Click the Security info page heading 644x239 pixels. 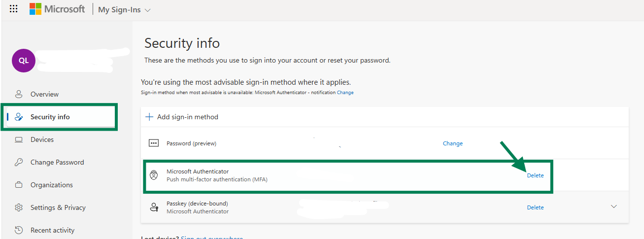coord(182,43)
